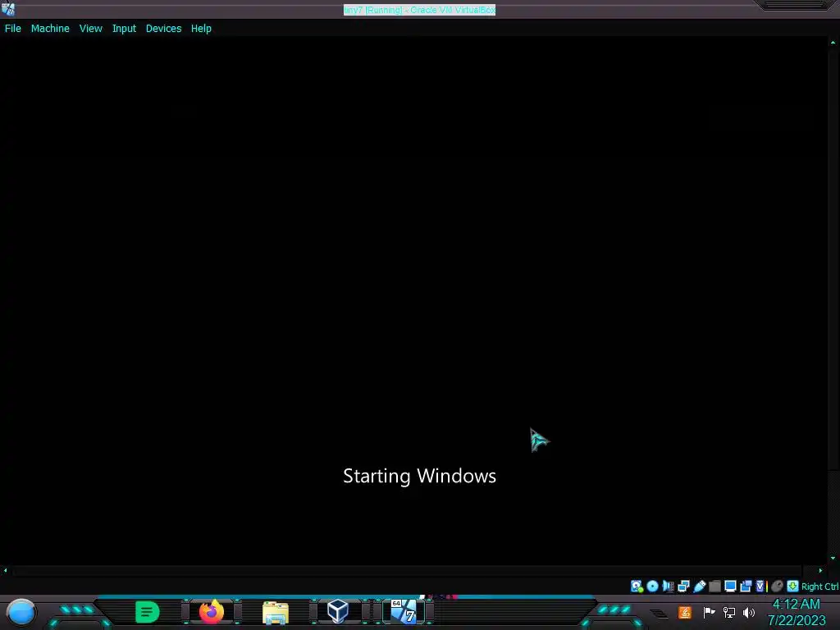The image size is (840, 630).
Task: Open the Start orb button
Action: coord(21,612)
